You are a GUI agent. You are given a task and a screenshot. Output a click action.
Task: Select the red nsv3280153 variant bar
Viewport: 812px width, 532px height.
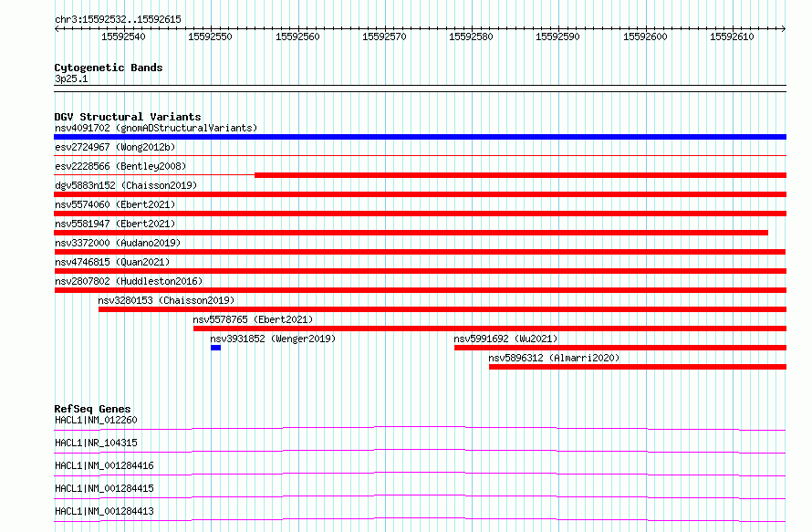(442, 309)
